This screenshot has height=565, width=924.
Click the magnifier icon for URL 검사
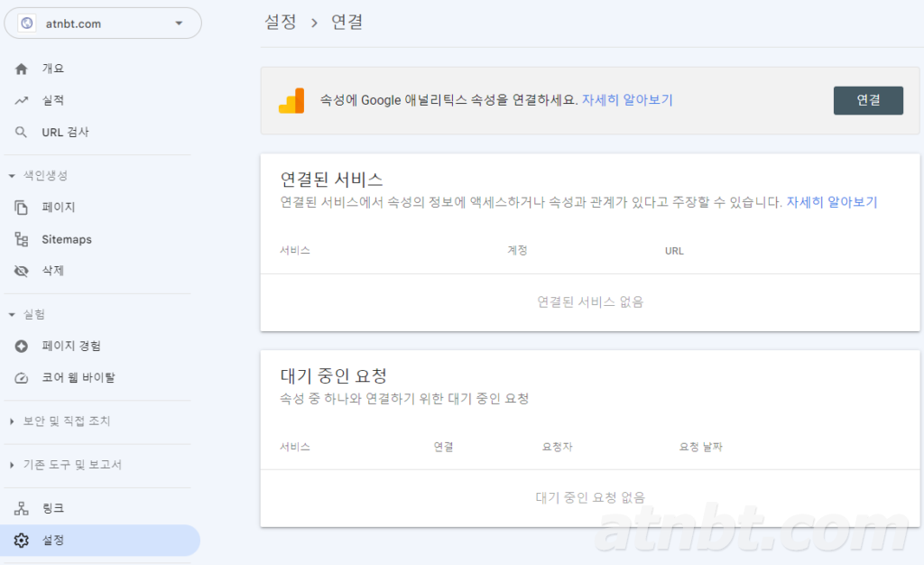tap(22, 133)
